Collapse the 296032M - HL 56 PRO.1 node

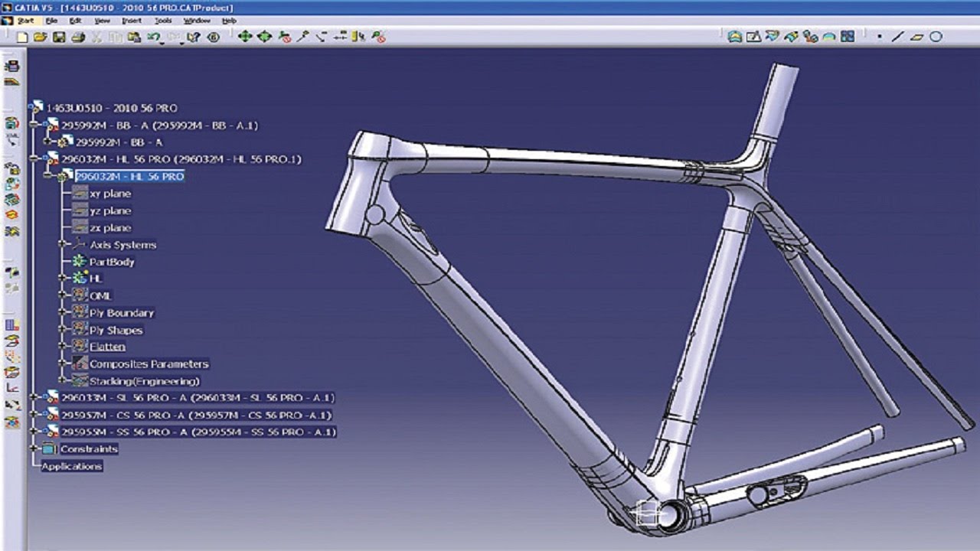(33, 158)
